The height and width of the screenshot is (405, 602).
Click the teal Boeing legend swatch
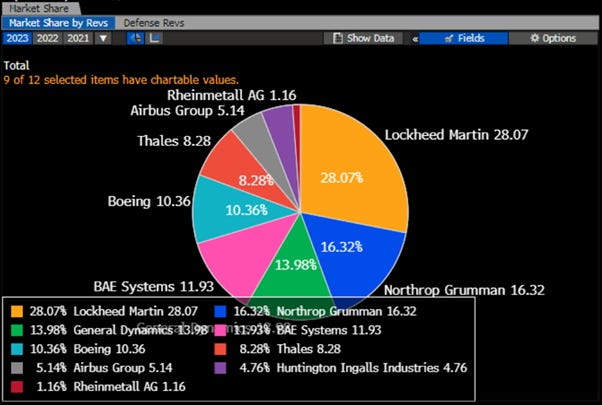coord(17,349)
